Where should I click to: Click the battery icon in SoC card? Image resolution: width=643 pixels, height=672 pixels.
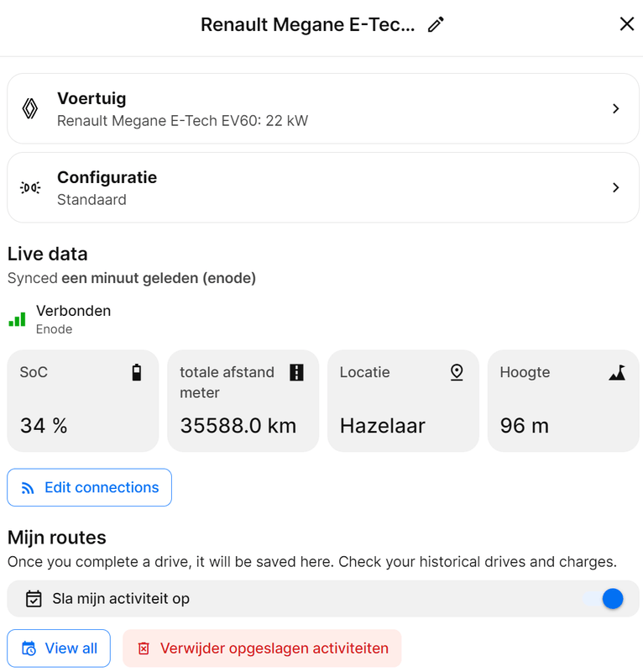point(137,372)
